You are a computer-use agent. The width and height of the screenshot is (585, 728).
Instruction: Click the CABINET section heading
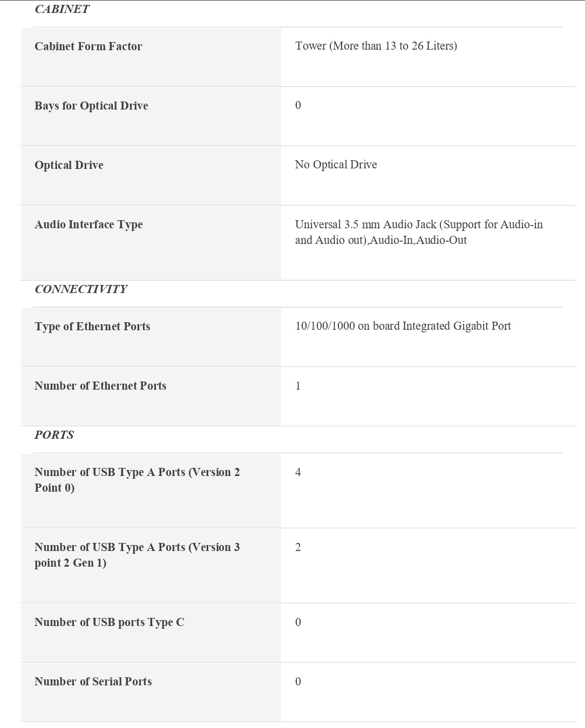pos(62,9)
